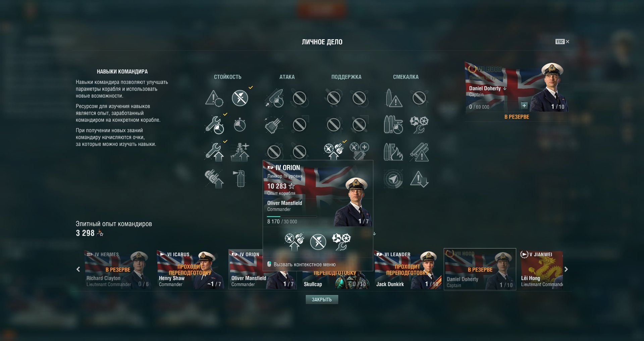The width and height of the screenshot is (644, 341).
Task: Click the ЗАКРЫТЬ button
Action: tap(322, 300)
